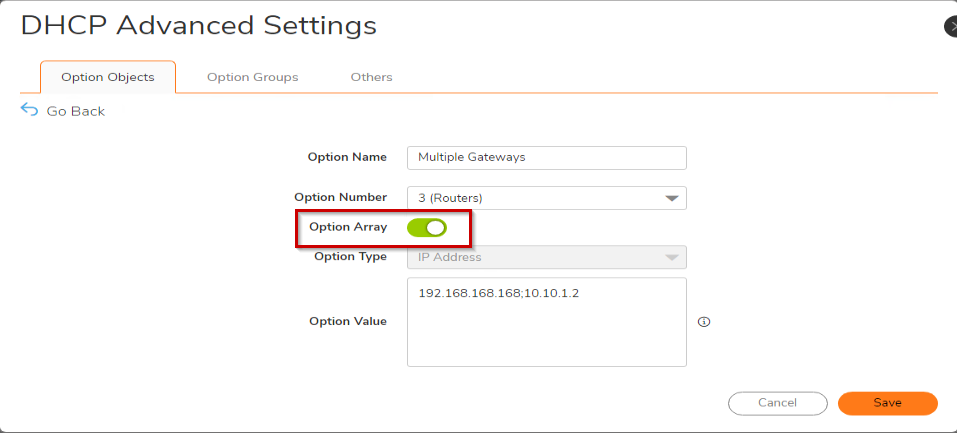Click inside the Option Value text area
957x433 pixels.
(x=546, y=330)
